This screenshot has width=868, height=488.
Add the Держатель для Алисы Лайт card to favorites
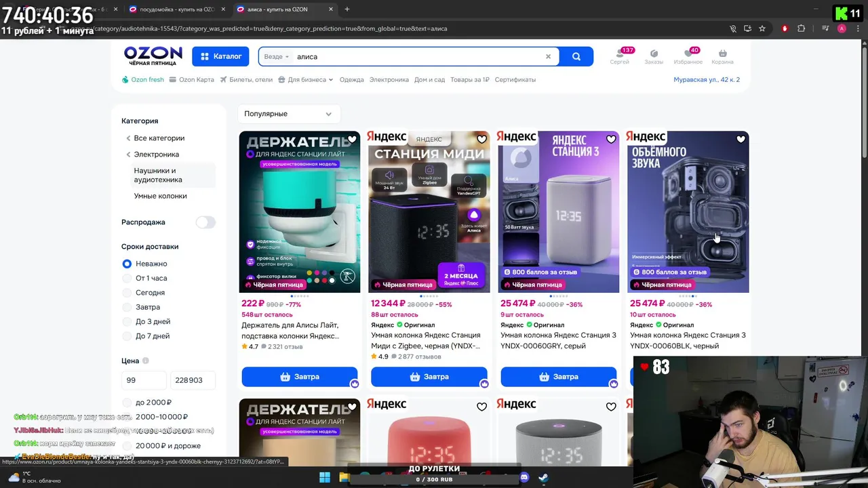pyautogui.click(x=352, y=140)
